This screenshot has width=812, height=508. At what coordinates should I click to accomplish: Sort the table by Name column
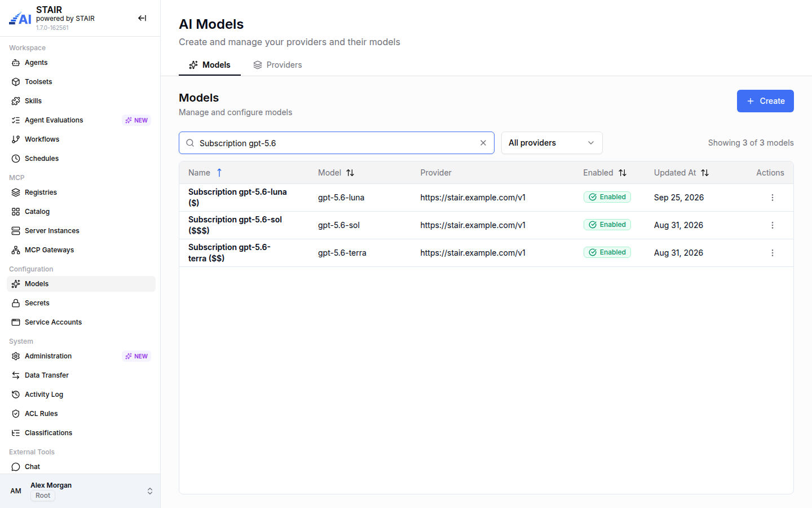pyautogui.click(x=205, y=173)
